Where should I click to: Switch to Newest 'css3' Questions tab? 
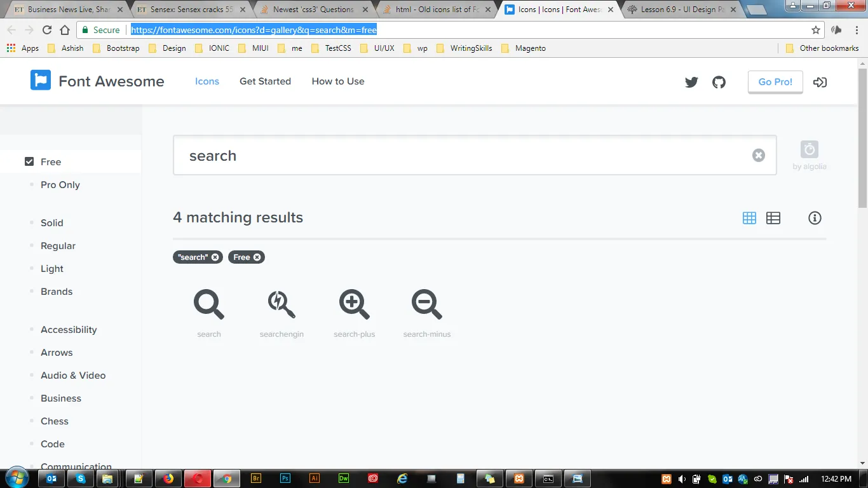pos(313,10)
